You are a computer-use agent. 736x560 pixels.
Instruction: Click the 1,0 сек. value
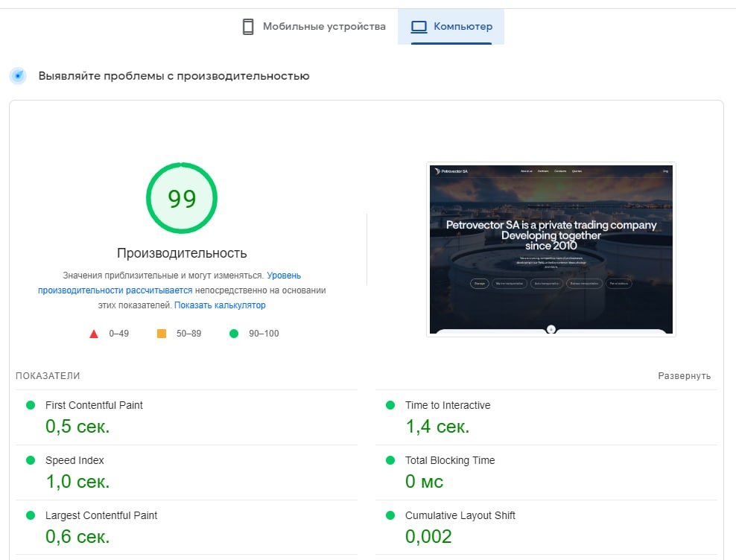point(77,482)
